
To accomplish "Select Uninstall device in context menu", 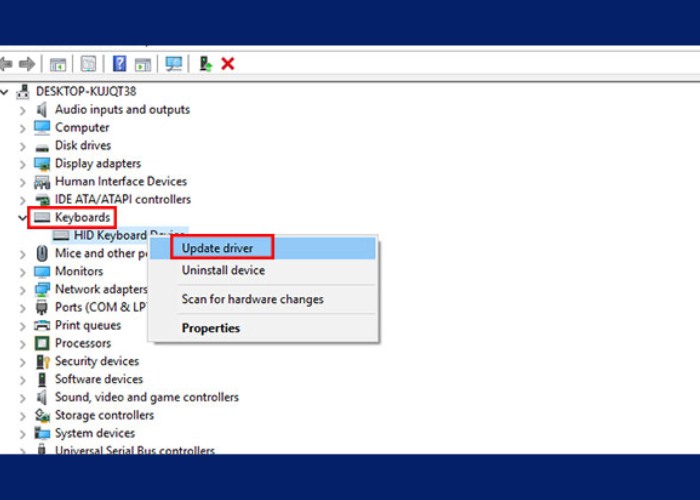I will coord(223,270).
